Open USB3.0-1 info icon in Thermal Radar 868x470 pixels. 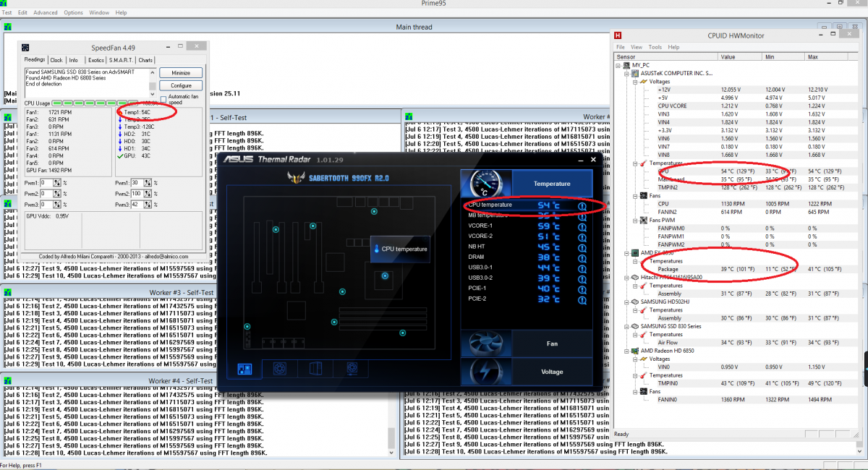(x=582, y=268)
